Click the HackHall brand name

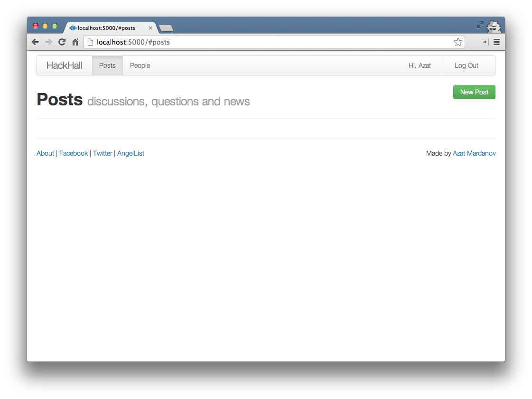pyautogui.click(x=65, y=65)
